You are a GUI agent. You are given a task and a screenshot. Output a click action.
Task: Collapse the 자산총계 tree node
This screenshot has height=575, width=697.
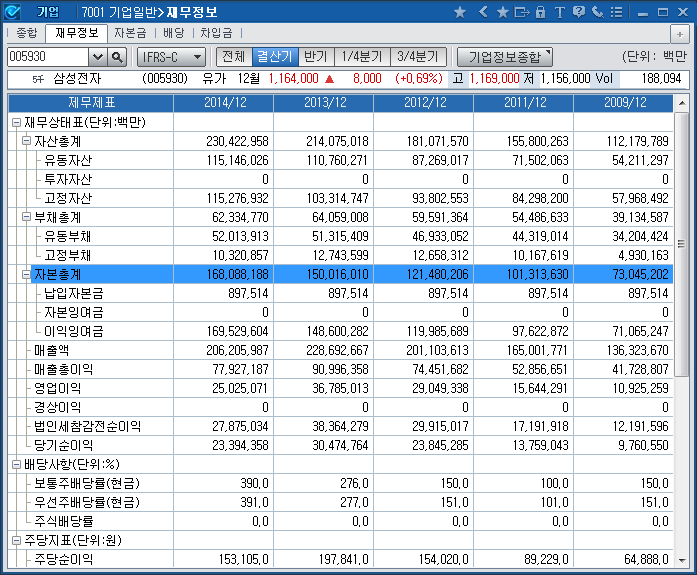pos(27,141)
